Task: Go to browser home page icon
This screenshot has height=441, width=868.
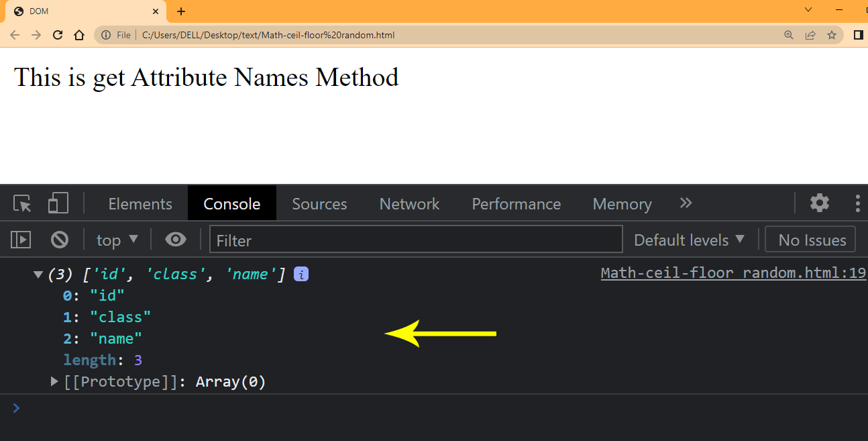Action: tap(79, 35)
